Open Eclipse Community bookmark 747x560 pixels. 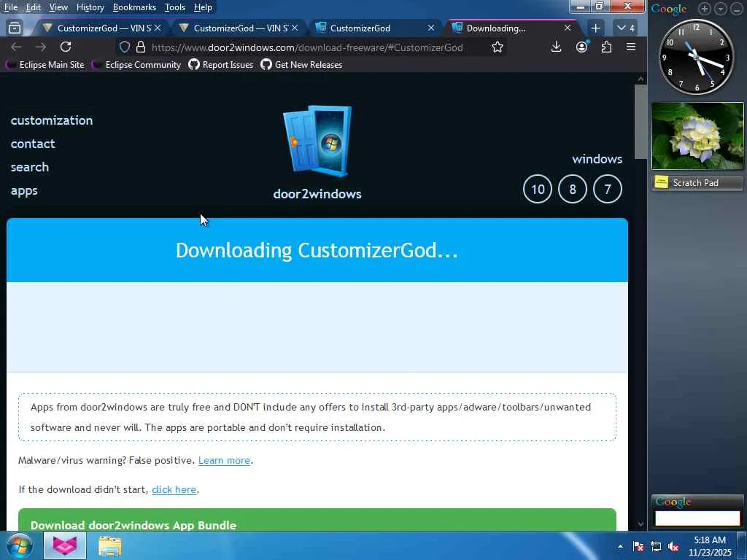(x=136, y=65)
